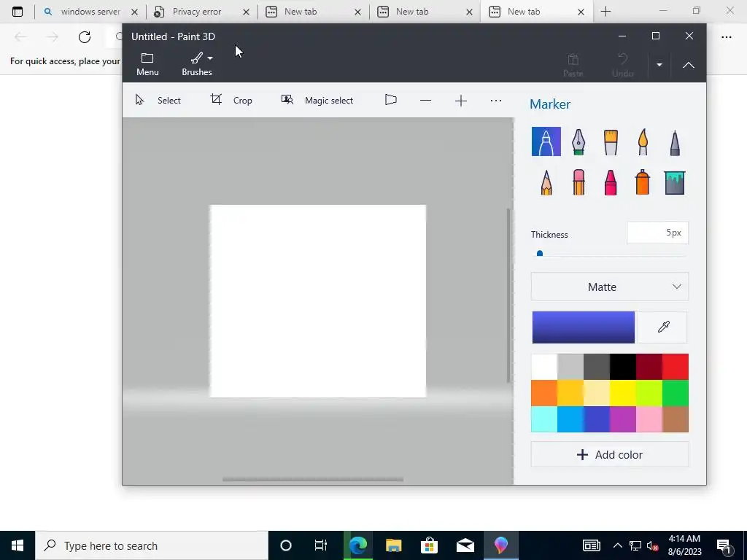This screenshot has height=560, width=747.
Task: Click the Paste button
Action: pos(573,65)
